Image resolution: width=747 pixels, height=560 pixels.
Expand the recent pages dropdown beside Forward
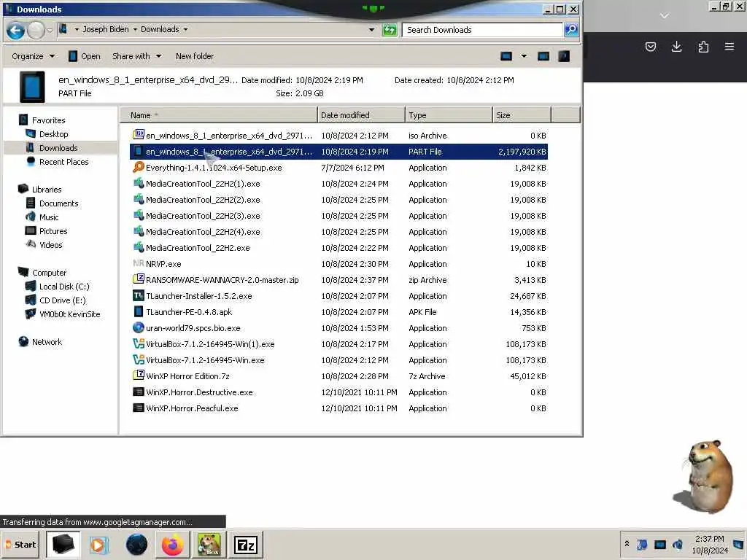click(49, 31)
